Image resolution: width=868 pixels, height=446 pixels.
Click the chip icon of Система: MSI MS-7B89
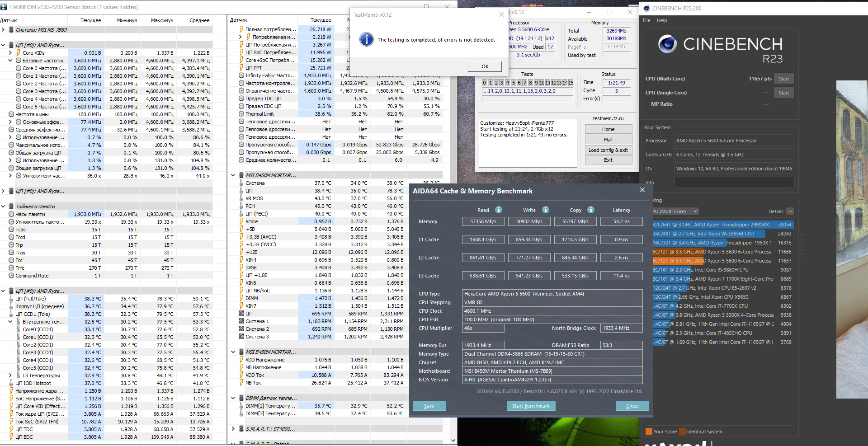[11, 30]
